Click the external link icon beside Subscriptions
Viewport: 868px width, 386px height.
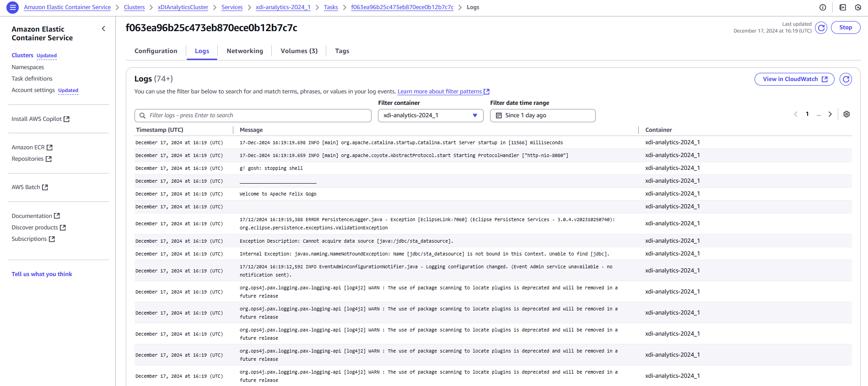[52, 239]
